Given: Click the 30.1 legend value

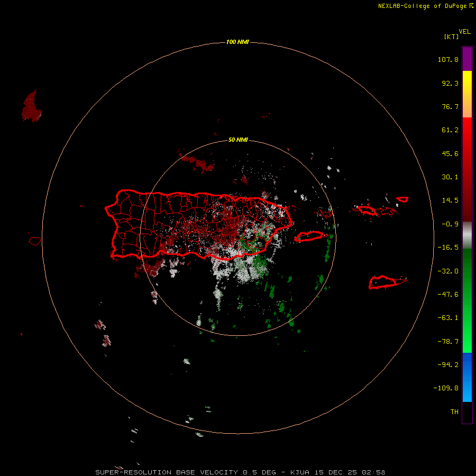Looking at the screenshot, I should click(450, 177).
